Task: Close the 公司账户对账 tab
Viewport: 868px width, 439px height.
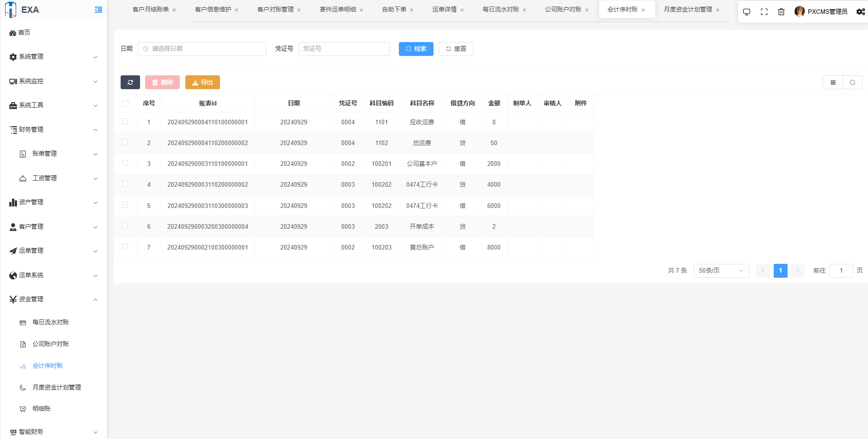Action: (587, 10)
